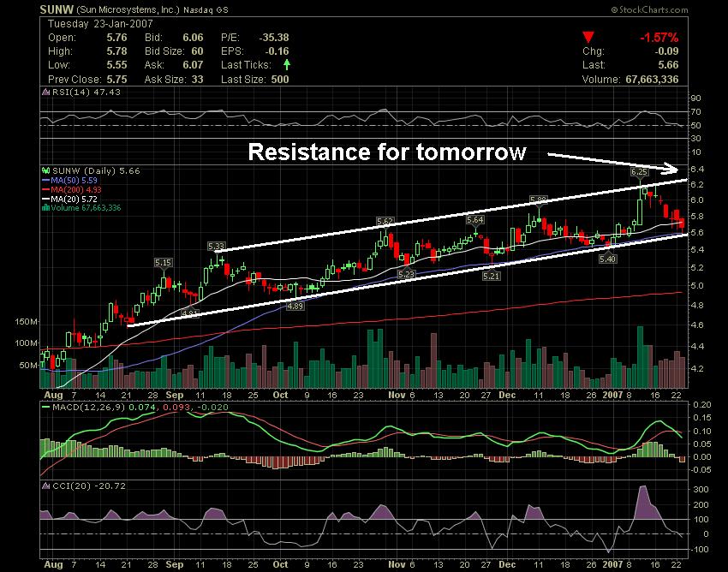The width and height of the screenshot is (728, 572).
Task: Click the green MACD legend line marker
Action: pos(45,408)
